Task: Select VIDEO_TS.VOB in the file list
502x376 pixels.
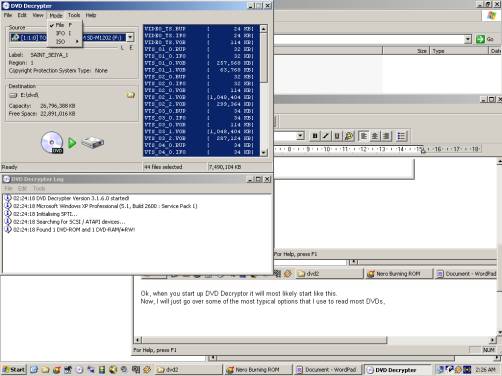Action: (x=199, y=42)
